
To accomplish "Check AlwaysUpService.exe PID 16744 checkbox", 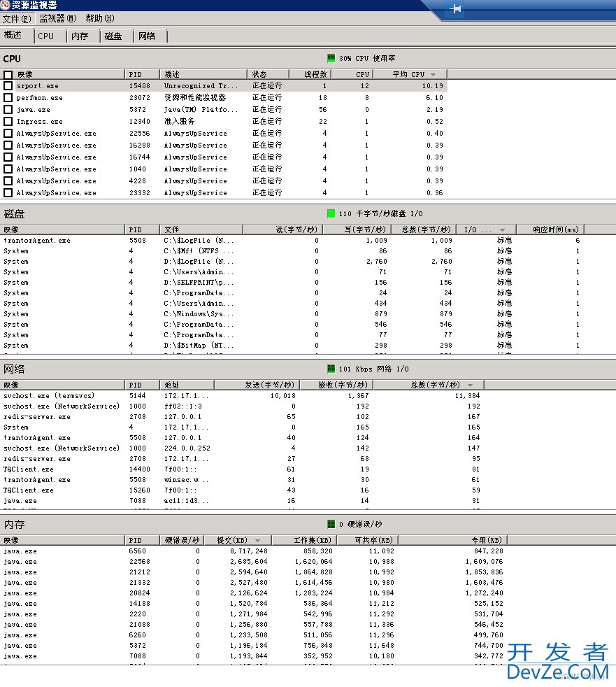I will point(8,157).
